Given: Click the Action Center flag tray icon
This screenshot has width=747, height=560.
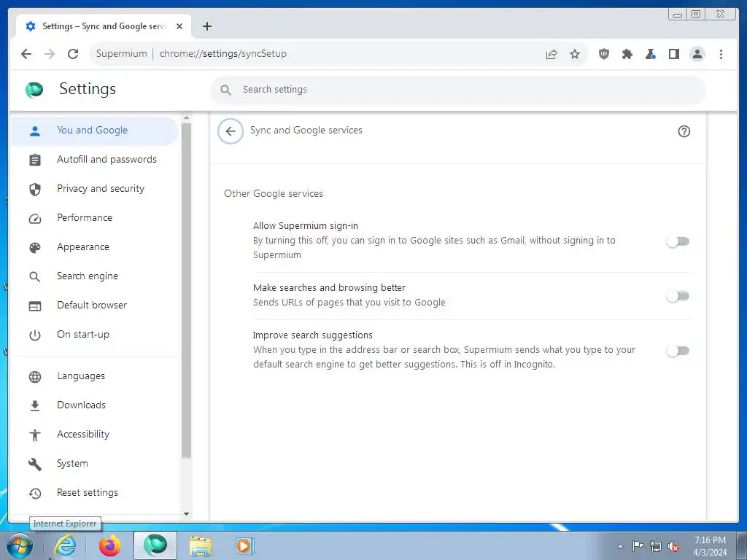Looking at the screenshot, I should (638, 546).
